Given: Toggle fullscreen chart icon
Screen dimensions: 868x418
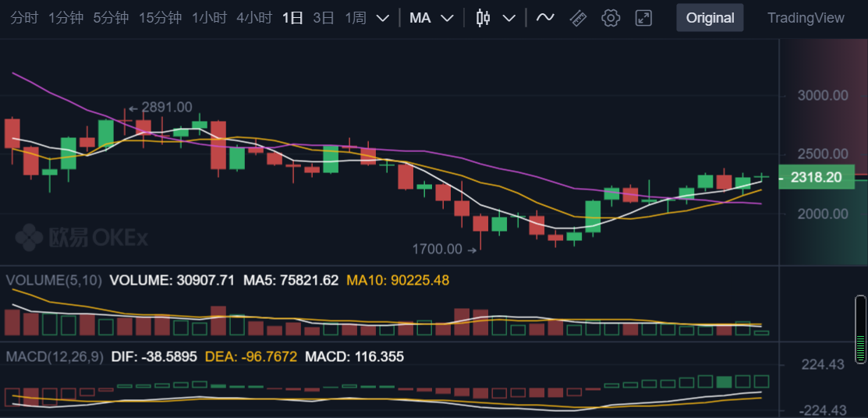Looking at the screenshot, I should pyautogui.click(x=643, y=18).
